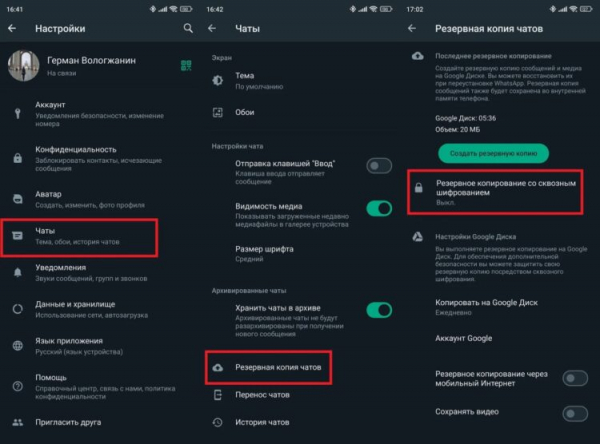
Task: Tap the lock icon of Конфиденциальность
Action: (18, 158)
